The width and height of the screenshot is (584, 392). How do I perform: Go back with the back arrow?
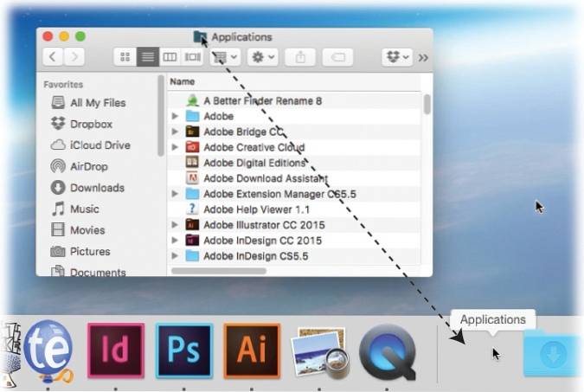(54, 57)
